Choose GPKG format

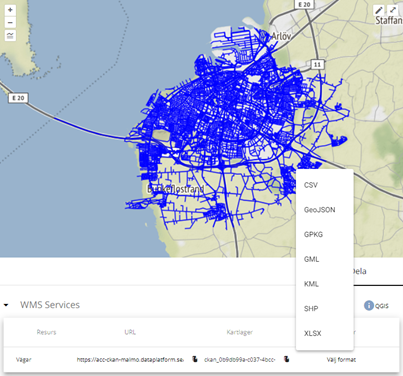324,234
